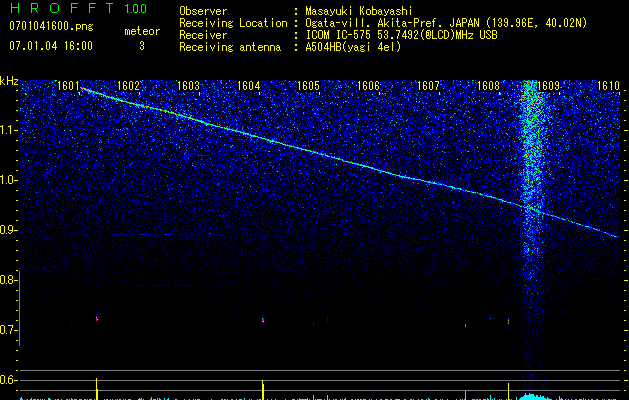Click the Receiving antenna label
The image size is (629, 400).
pos(230,47)
